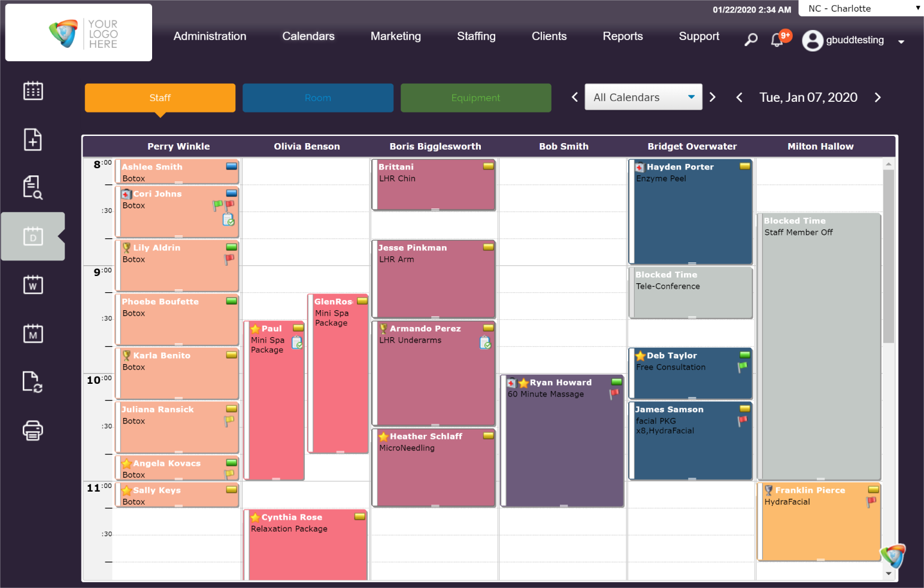This screenshot has height=588, width=924.
Task: Click red flag on James Samson appointment
Action: click(743, 421)
